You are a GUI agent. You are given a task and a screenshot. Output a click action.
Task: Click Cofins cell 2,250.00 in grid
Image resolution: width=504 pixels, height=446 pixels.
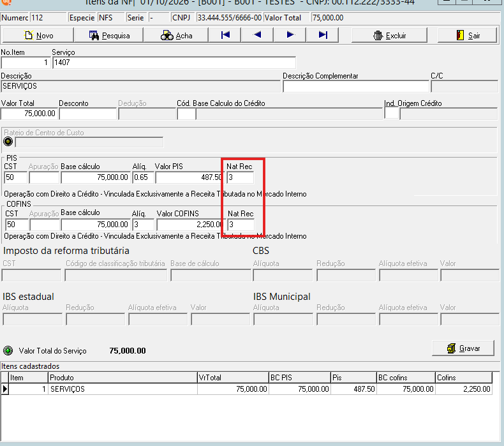[x=464, y=389]
